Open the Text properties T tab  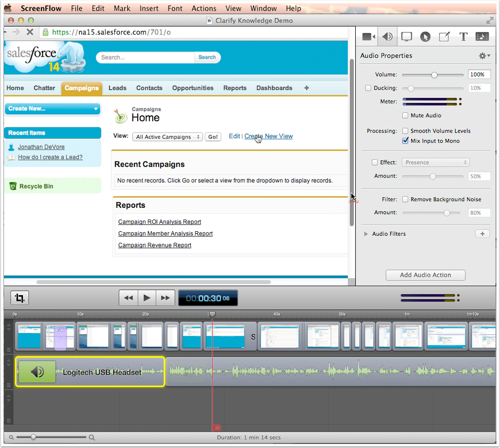[464, 36]
